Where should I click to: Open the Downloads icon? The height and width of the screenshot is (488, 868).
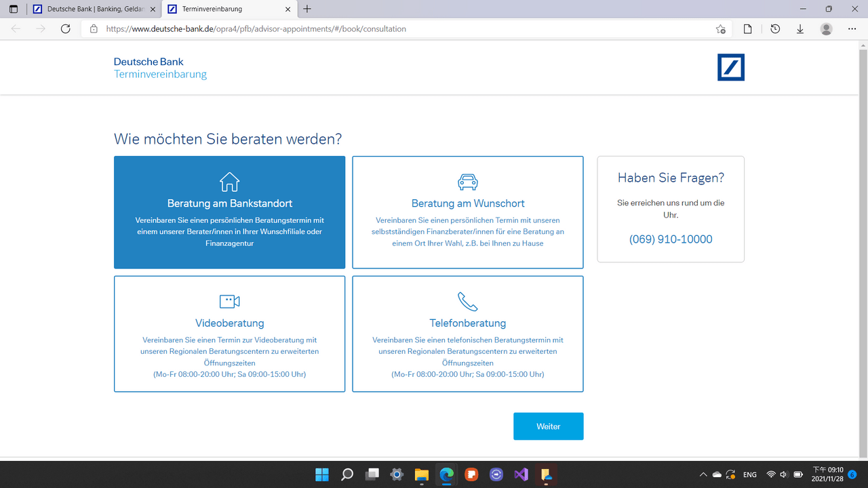coord(800,29)
